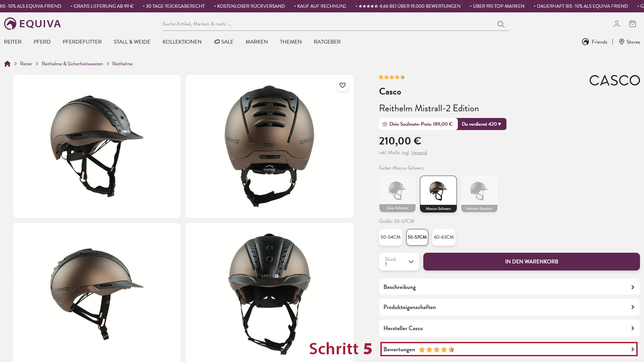Open the PFERDEFUTTER menu
Image resolution: width=644 pixels, height=362 pixels.
(x=82, y=42)
